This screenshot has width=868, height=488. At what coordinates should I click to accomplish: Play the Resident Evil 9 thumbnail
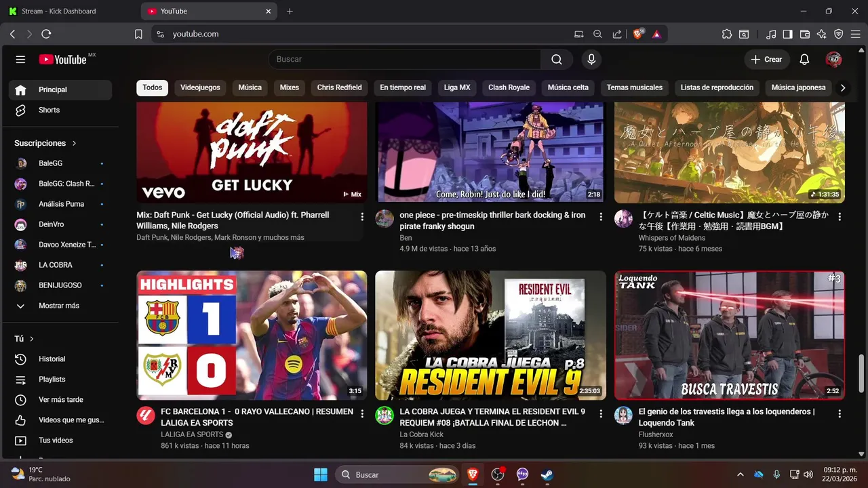(x=491, y=335)
